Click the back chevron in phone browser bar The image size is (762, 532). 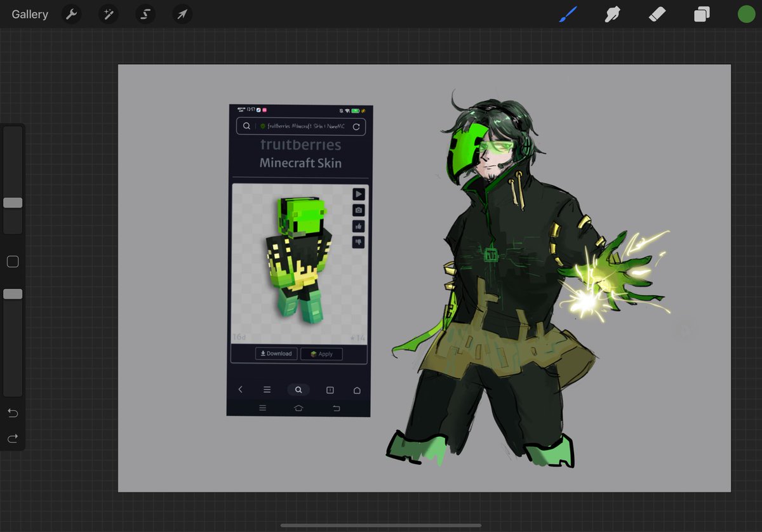[x=240, y=390]
